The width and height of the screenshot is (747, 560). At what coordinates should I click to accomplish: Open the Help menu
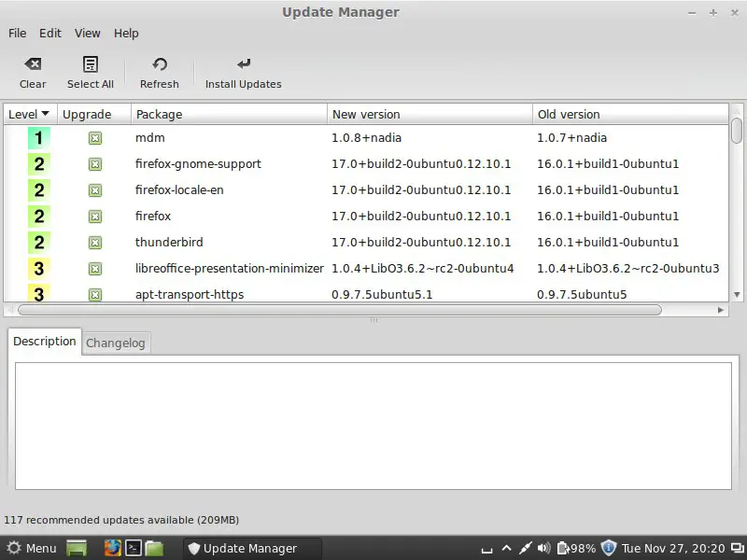point(126,34)
